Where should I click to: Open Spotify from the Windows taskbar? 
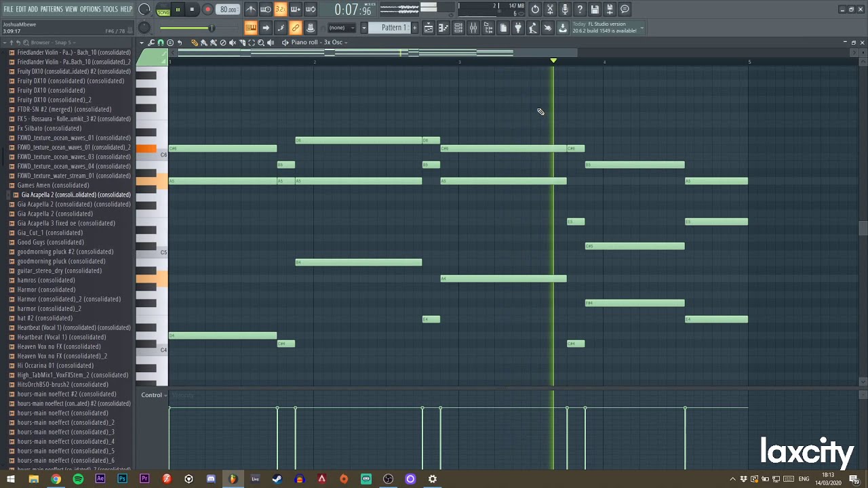pos(78,479)
